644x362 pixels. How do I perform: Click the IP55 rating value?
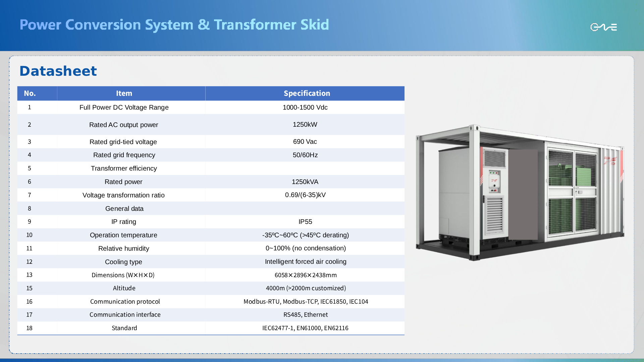(x=305, y=222)
